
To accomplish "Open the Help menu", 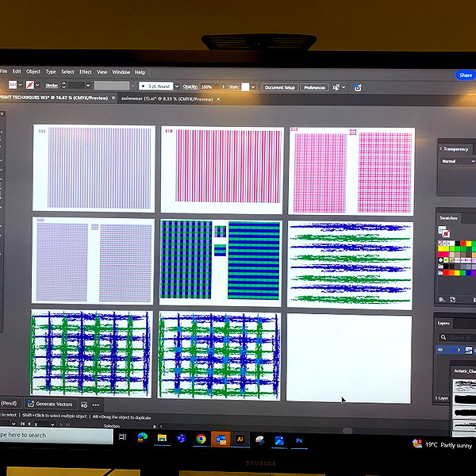I will point(140,72).
